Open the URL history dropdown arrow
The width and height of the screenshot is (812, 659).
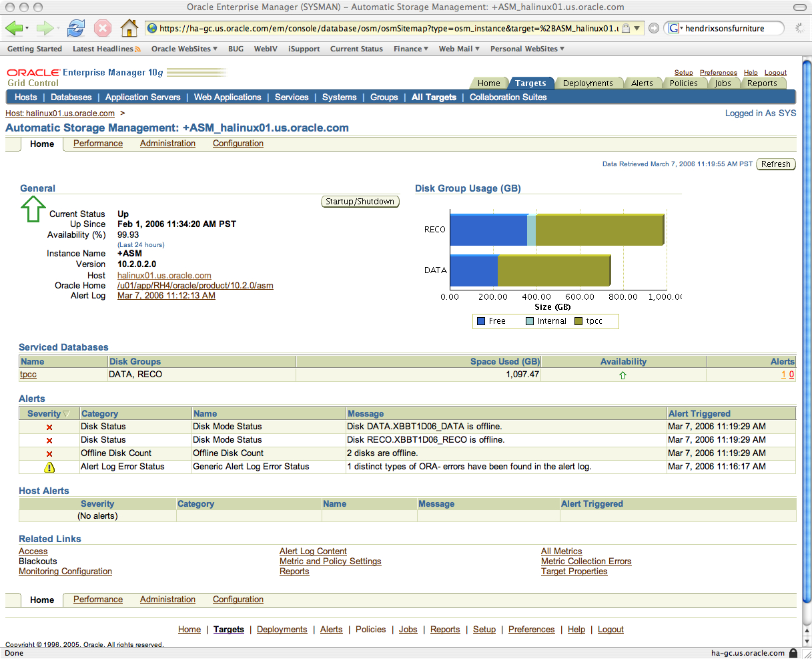pos(637,28)
